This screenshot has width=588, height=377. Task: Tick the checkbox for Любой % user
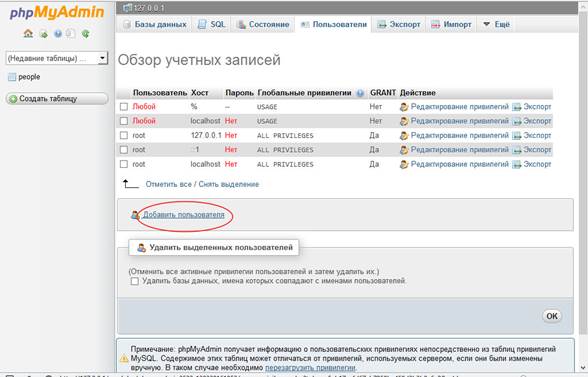click(x=124, y=107)
